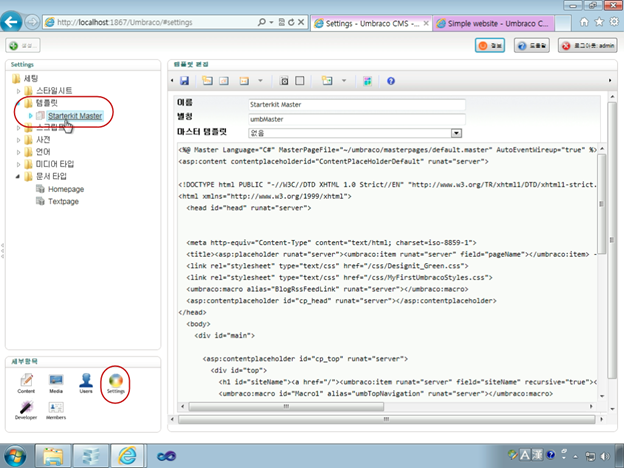Click the toolbar left overflow arrow

(172, 81)
